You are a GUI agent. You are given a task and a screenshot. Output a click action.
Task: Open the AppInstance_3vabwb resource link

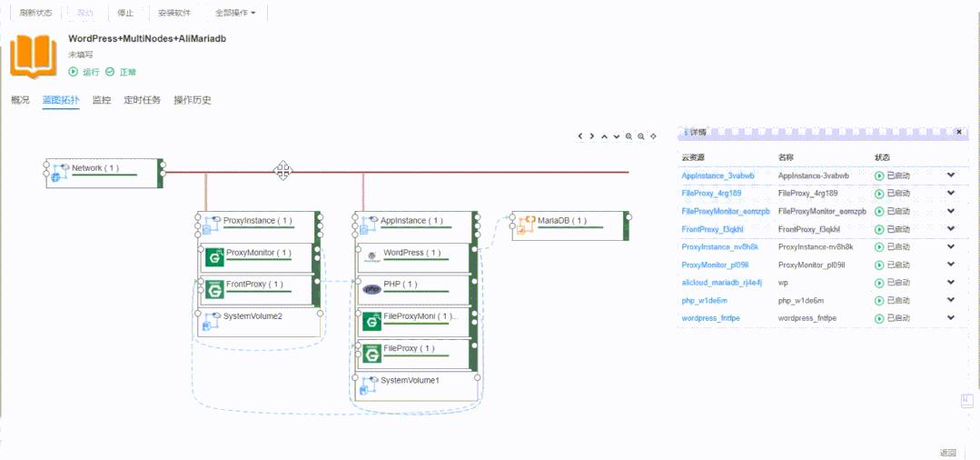tap(718, 175)
